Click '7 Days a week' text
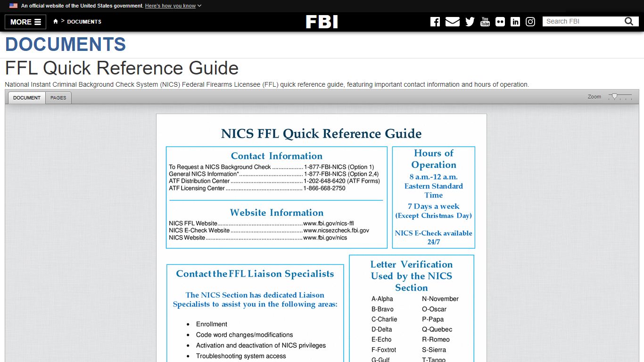644x362 pixels. (434, 206)
